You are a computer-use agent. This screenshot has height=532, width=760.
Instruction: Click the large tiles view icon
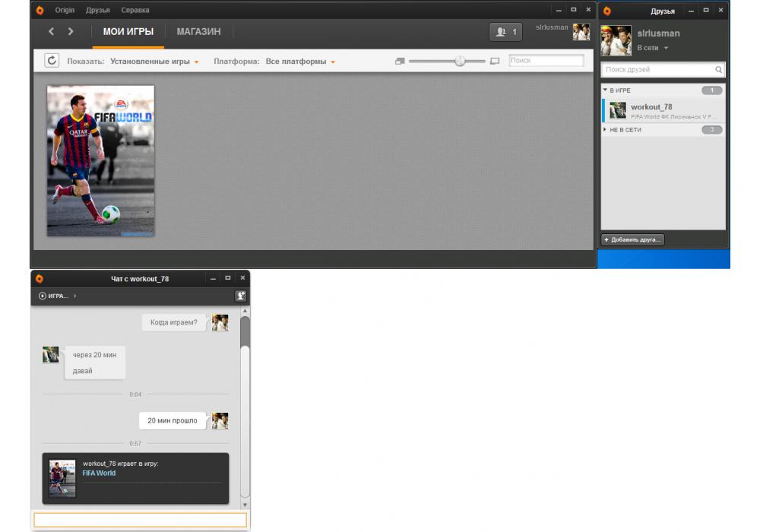(x=495, y=61)
